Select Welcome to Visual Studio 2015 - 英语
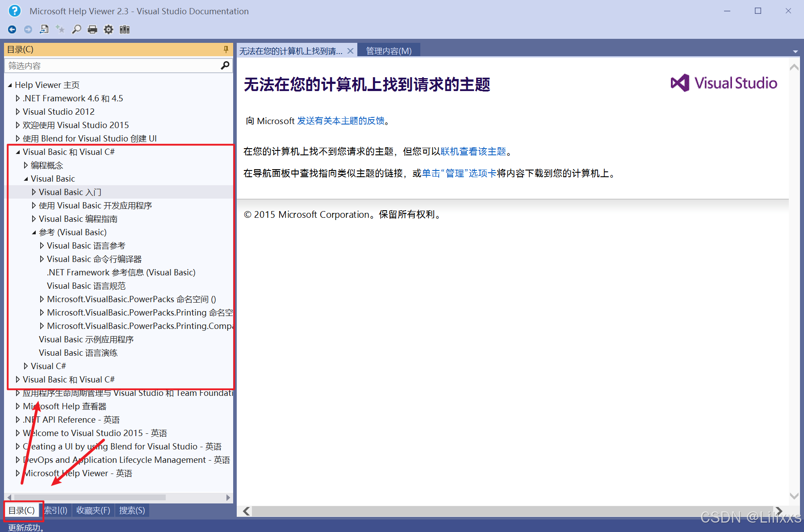 coord(95,433)
